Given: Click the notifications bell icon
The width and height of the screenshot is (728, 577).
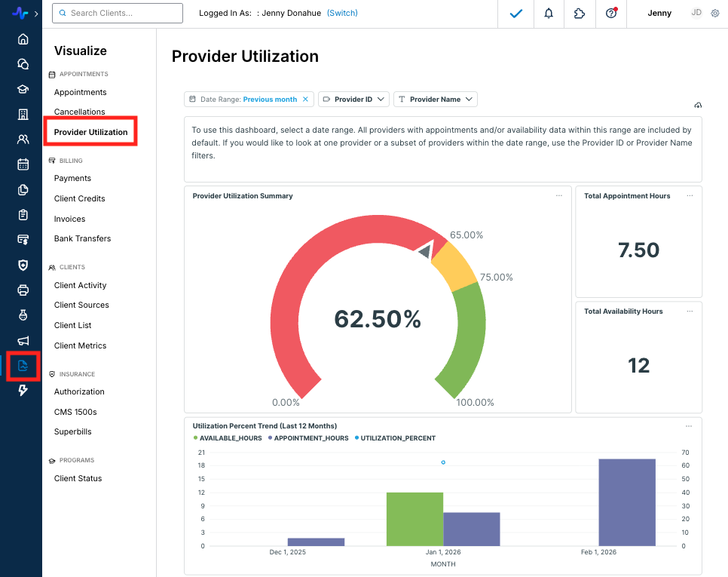Looking at the screenshot, I should click(x=548, y=14).
